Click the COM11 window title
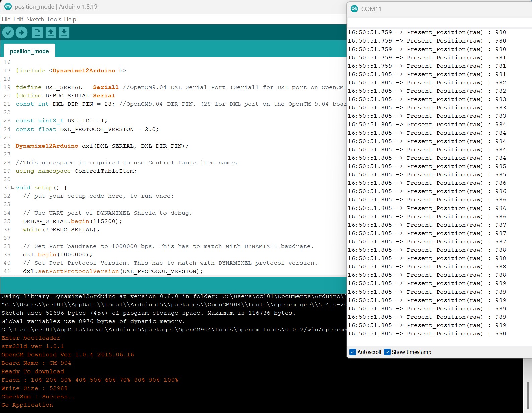Screen dimensions: 532x413 point(371,9)
